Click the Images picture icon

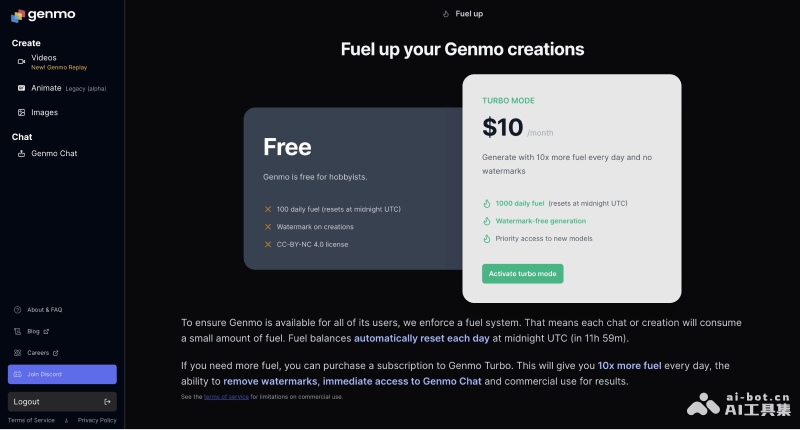tap(21, 113)
